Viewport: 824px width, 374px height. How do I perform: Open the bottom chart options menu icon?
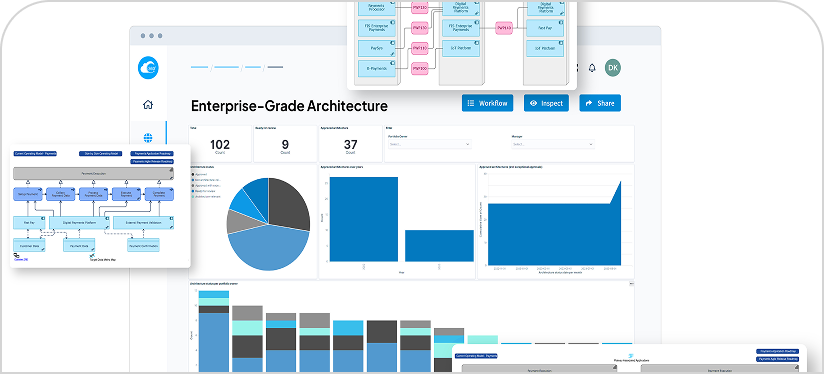click(631, 284)
